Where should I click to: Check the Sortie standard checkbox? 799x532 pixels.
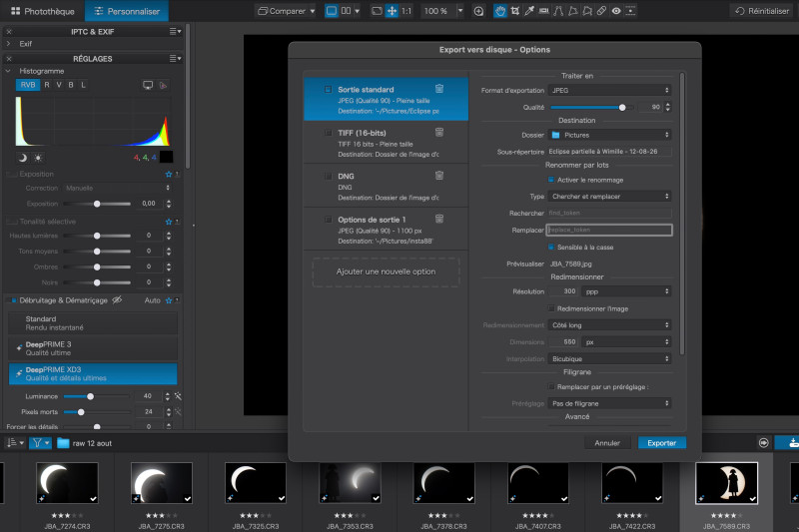tap(329, 90)
